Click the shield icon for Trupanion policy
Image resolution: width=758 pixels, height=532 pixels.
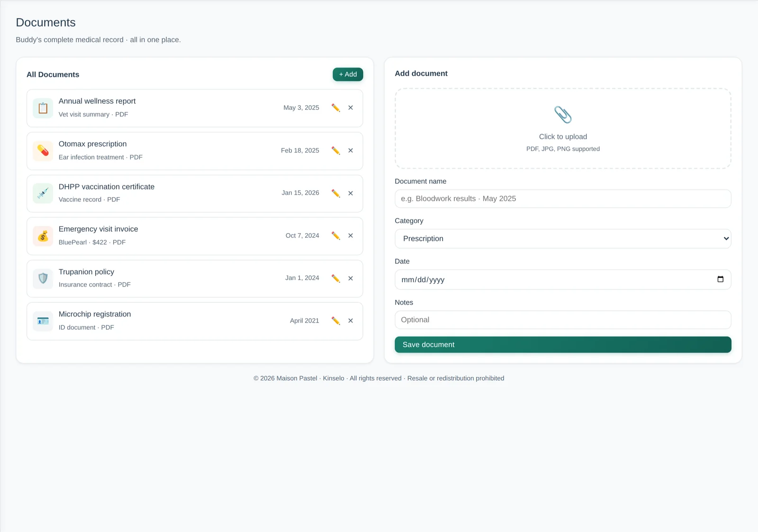coord(43,279)
